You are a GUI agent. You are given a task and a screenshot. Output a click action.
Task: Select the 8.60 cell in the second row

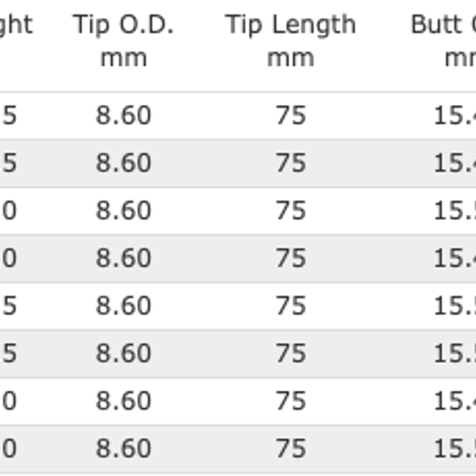tap(123, 163)
